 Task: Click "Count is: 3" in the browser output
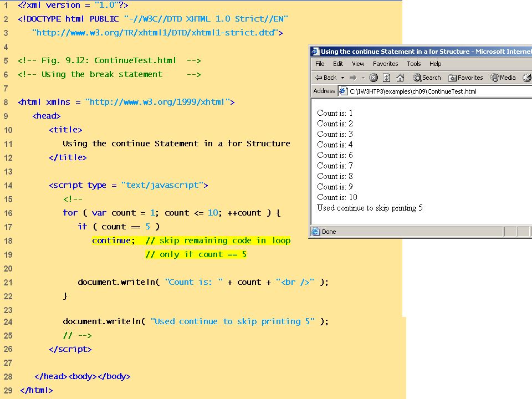[x=335, y=134]
